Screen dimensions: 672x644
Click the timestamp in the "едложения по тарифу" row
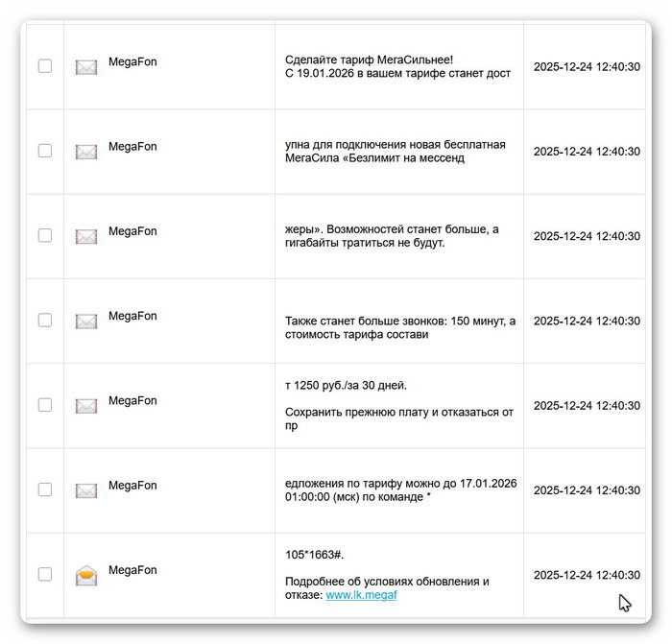click(587, 490)
